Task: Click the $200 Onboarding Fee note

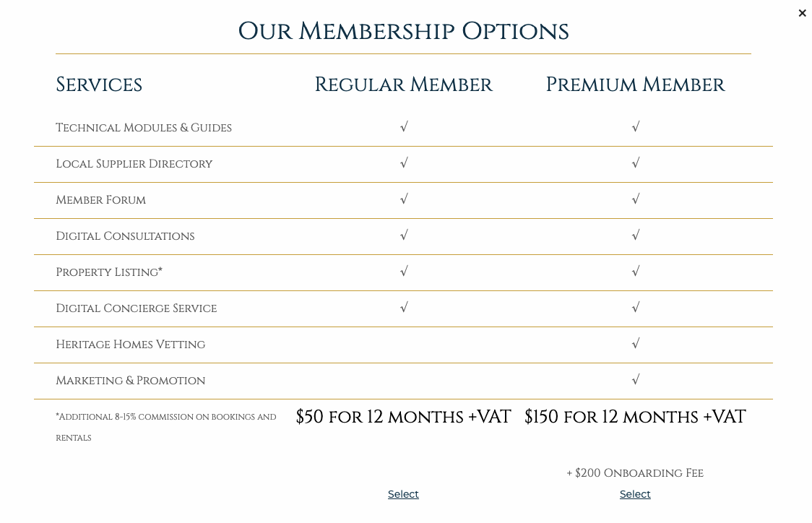Action: point(635,473)
